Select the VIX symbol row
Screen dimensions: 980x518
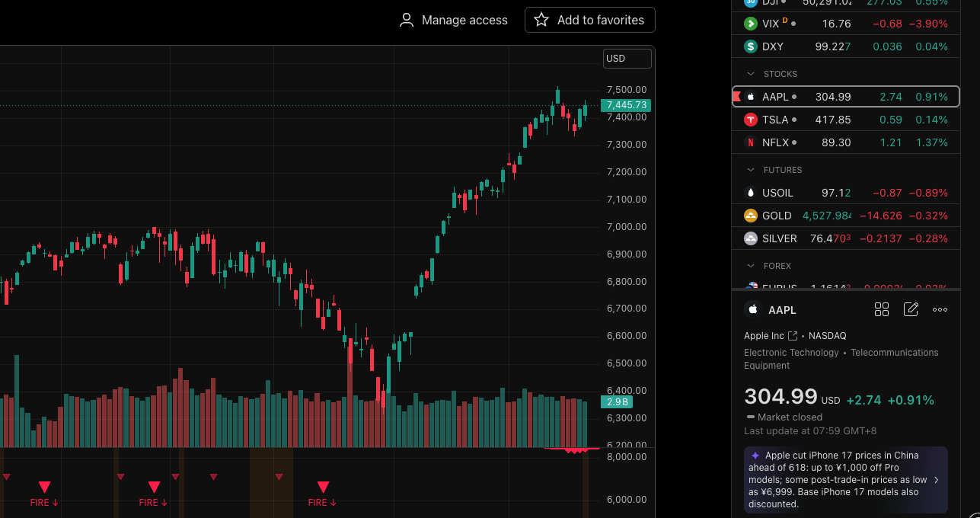[845, 24]
